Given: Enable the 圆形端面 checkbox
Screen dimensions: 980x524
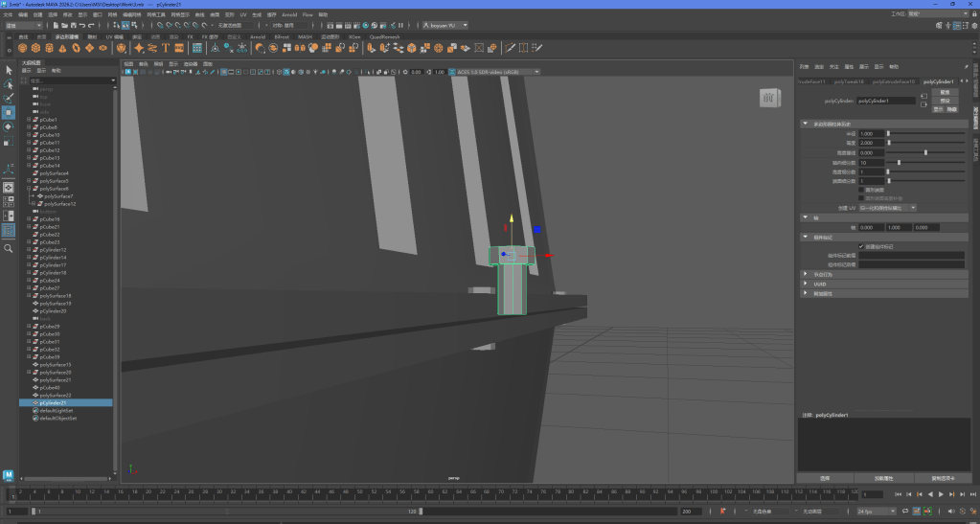Looking at the screenshot, I should [860, 190].
